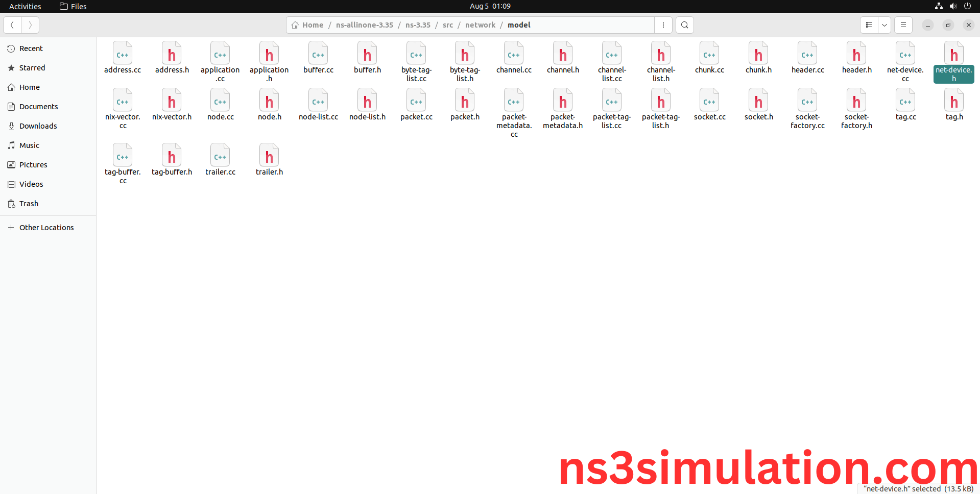Image resolution: width=980 pixels, height=494 pixels.
Task: Click the tag-buffer.cc file icon
Action: 123,156
